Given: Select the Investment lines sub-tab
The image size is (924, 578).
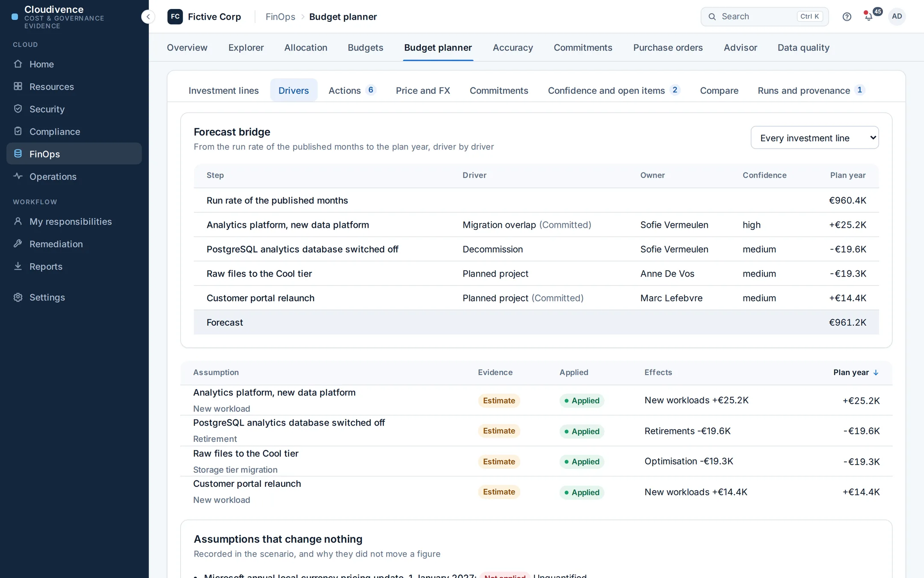Looking at the screenshot, I should point(224,90).
